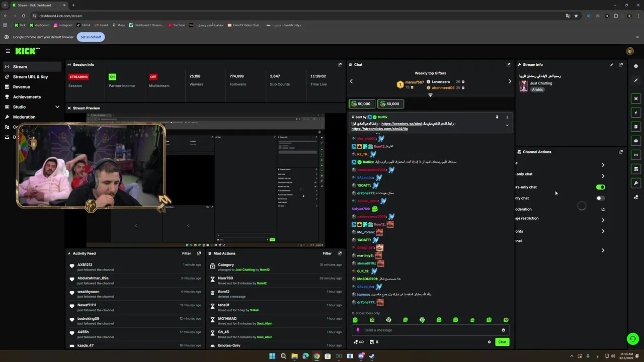This screenshot has height=362, width=644.
Task: Click the shop icon showing 0 below chat
Action: [374, 342]
